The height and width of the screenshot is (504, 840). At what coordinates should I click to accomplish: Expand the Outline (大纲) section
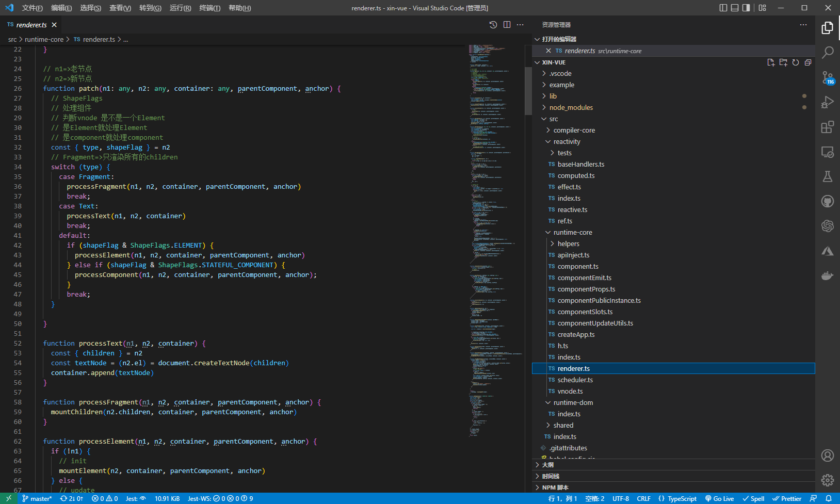(x=673, y=465)
